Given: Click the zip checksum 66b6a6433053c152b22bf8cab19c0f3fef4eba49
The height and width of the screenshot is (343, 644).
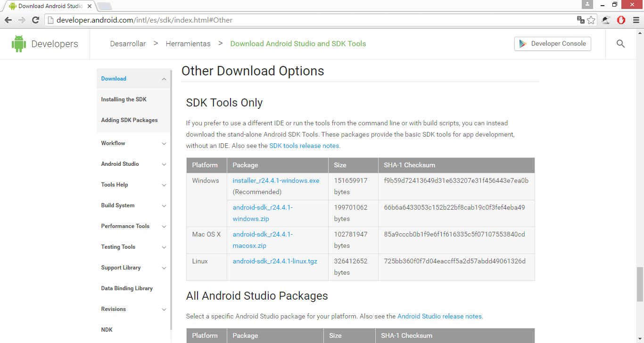Looking at the screenshot, I should coord(454,207).
